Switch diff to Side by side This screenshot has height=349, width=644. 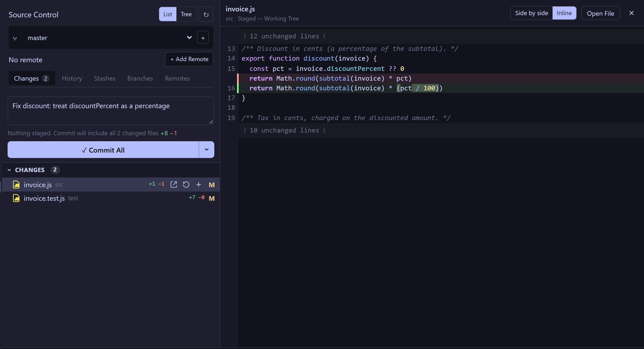[531, 13]
